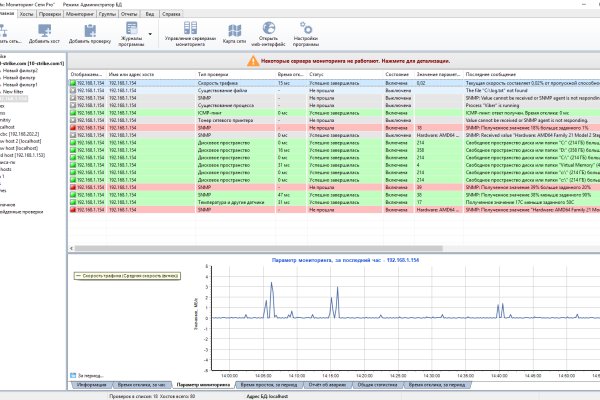Image resolution: width=600 pixels, height=400 pixels.
Task: Click the Карта сети icon
Action: 236,32
